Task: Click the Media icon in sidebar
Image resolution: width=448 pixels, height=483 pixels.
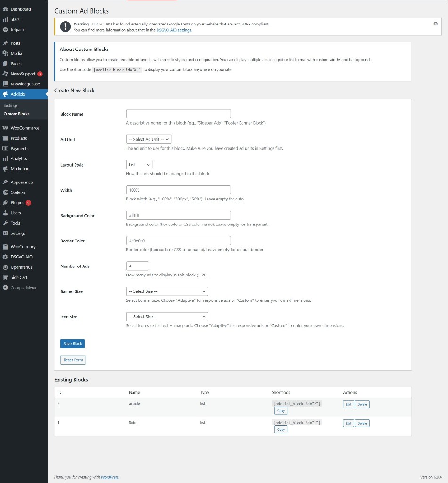Action: 5,53
